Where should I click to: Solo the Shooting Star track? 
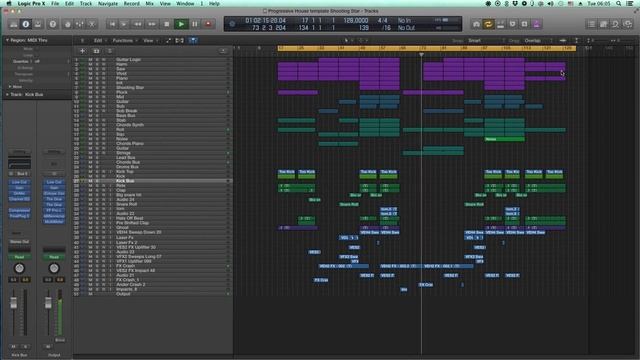[x=97, y=87]
